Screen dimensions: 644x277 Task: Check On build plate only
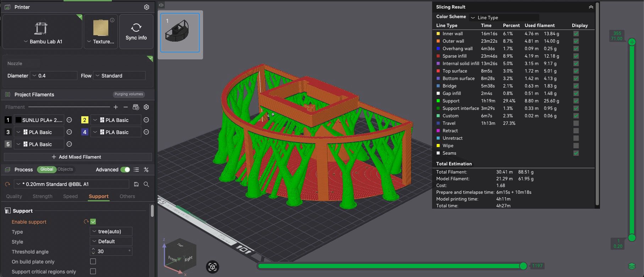click(x=93, y=261)
